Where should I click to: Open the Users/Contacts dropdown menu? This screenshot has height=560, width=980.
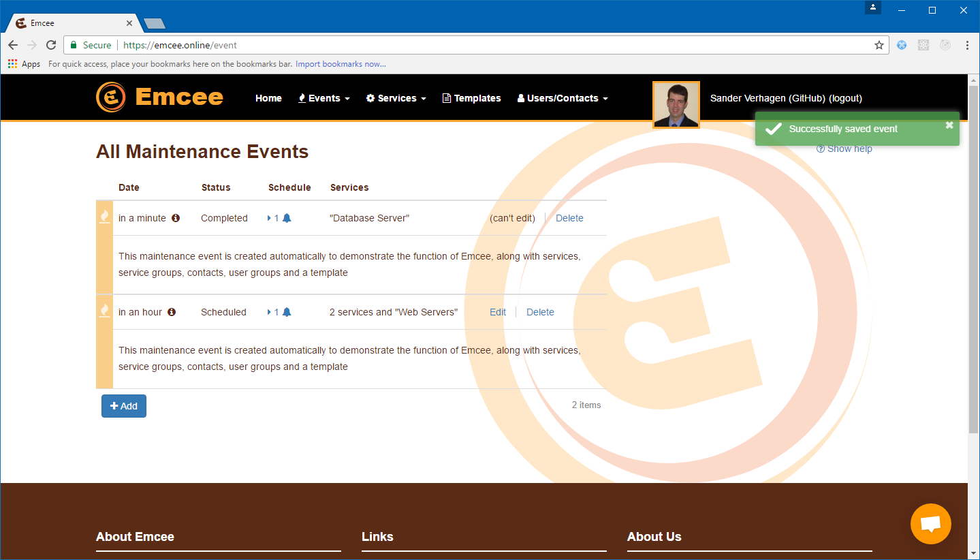pyautogui.click(x=563, y=98)
